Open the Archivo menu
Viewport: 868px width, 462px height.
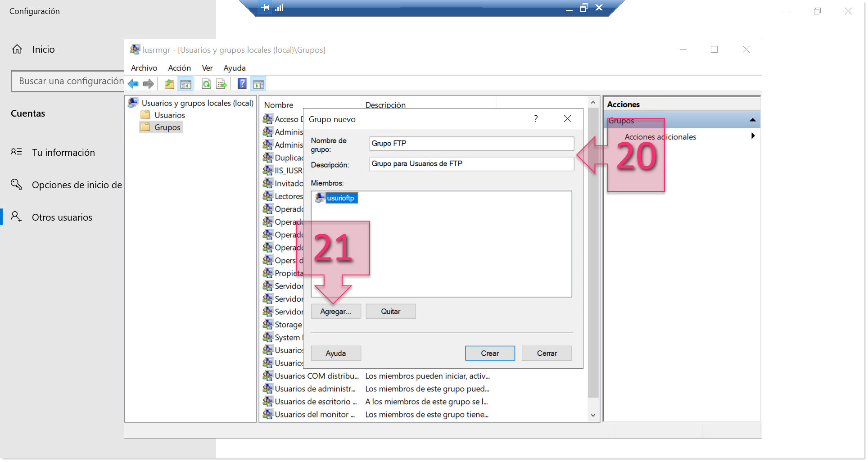pyautogui.click(x=144, y=68)
